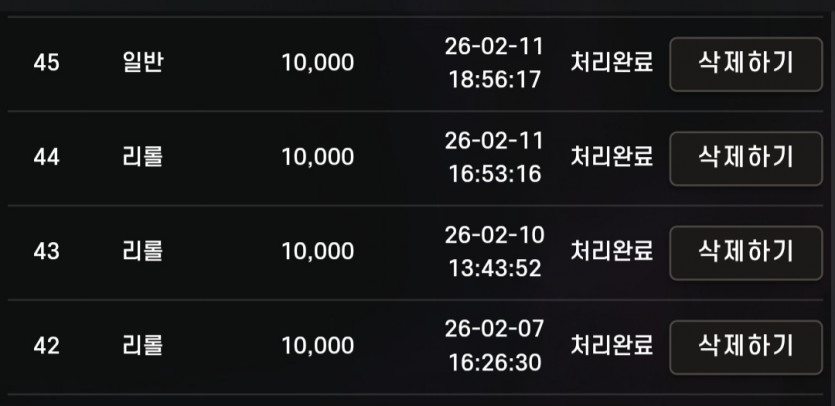This screenshot has width=835, height=406.
Task: Click the date 26-02-11 18:56:17
Action: (495, 63)
